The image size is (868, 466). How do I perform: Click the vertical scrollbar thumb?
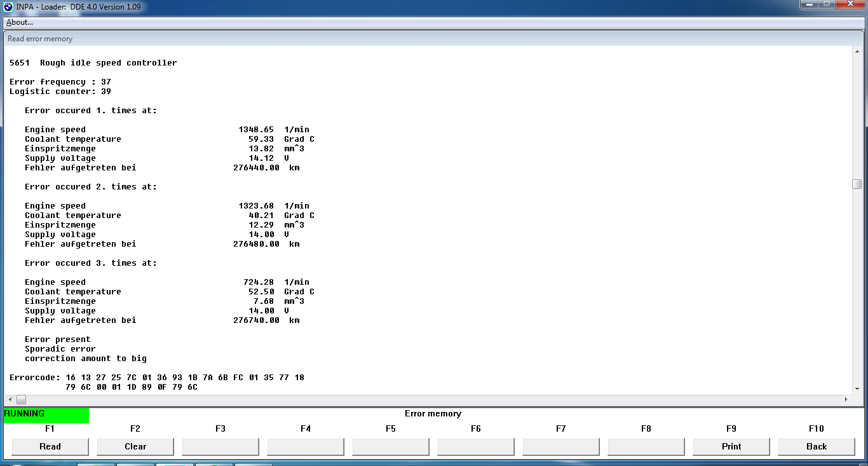(x=857, y=184)
